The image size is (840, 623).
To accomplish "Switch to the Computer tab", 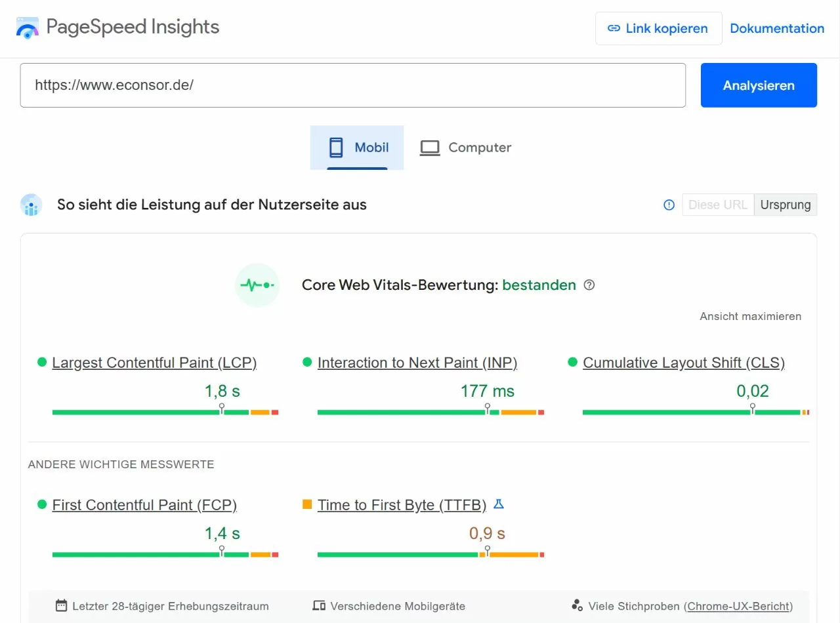I will tap(465, 148).
